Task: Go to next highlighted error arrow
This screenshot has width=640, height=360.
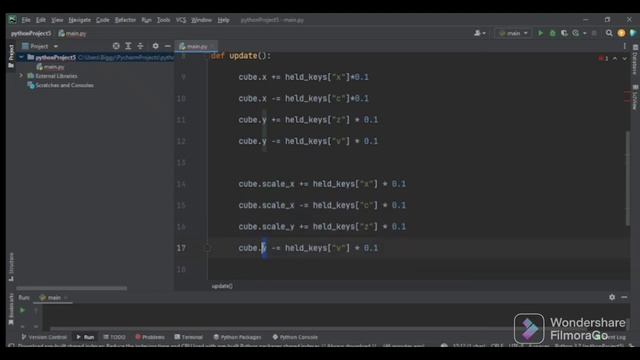Action: click(624, 59)
